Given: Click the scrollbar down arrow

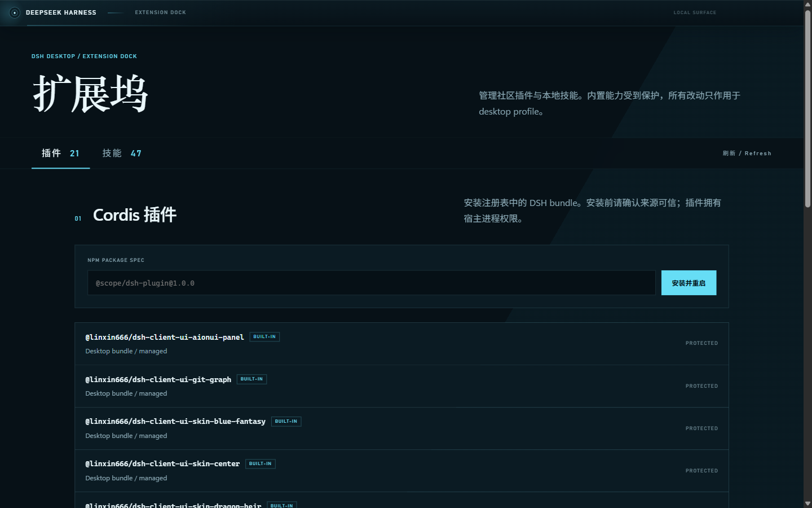Looking at the screenshot, I should click(x=807, y=503).
